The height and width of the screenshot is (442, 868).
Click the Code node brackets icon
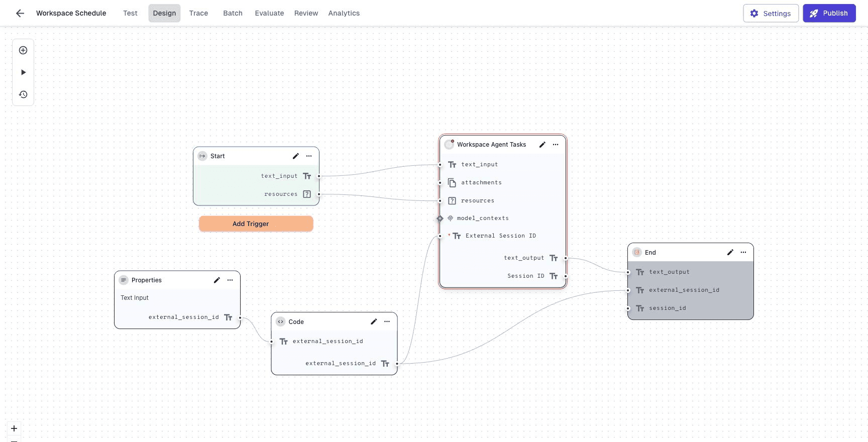click(x=281, y=322)
